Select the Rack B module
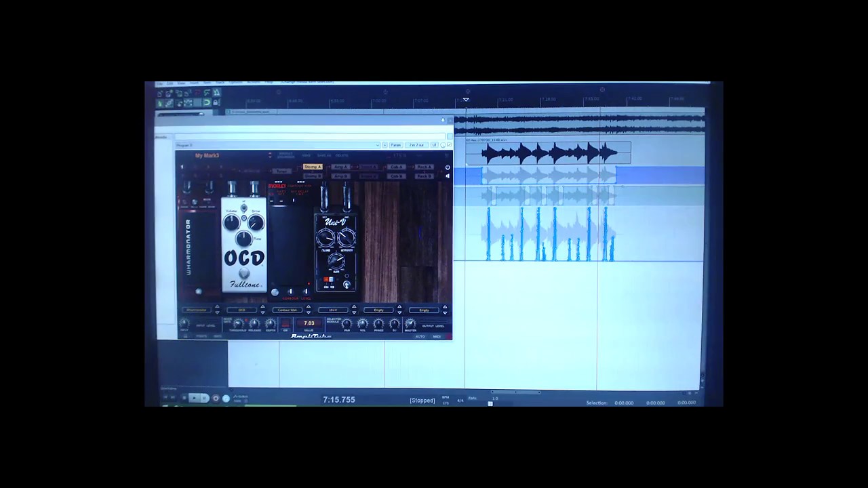868x488 pixels. click(425, 176)
